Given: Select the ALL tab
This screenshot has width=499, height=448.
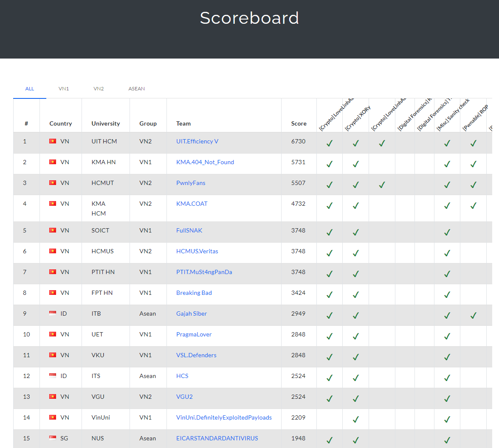Looking at the screenshot, I should click(30, 89).
